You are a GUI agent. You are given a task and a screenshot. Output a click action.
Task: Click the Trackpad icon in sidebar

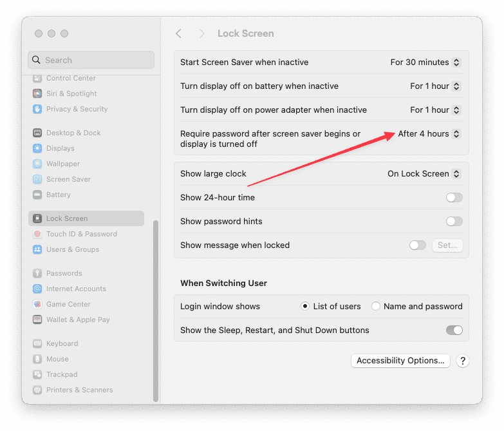tap(37, 374)
